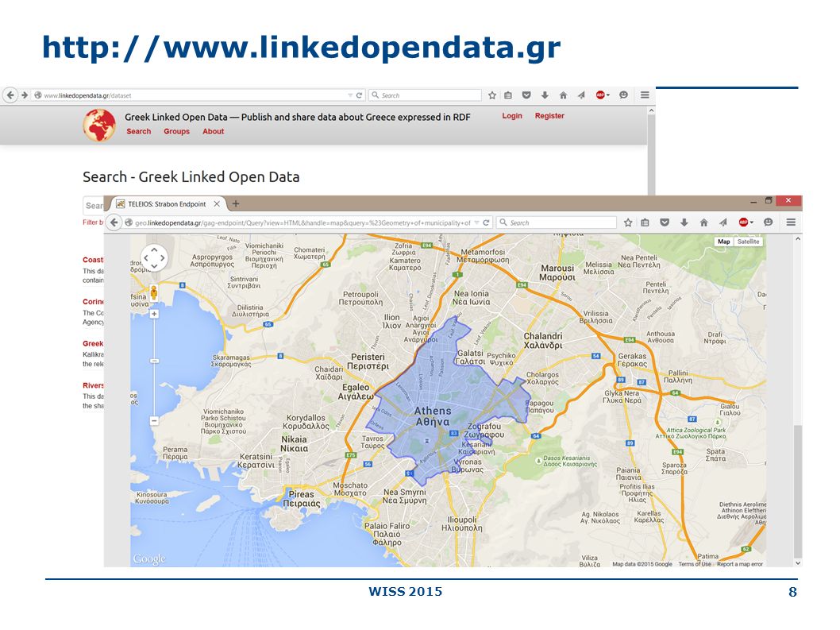
Task: Open downloads in the dataset browser window
Action: pos(545,95)
